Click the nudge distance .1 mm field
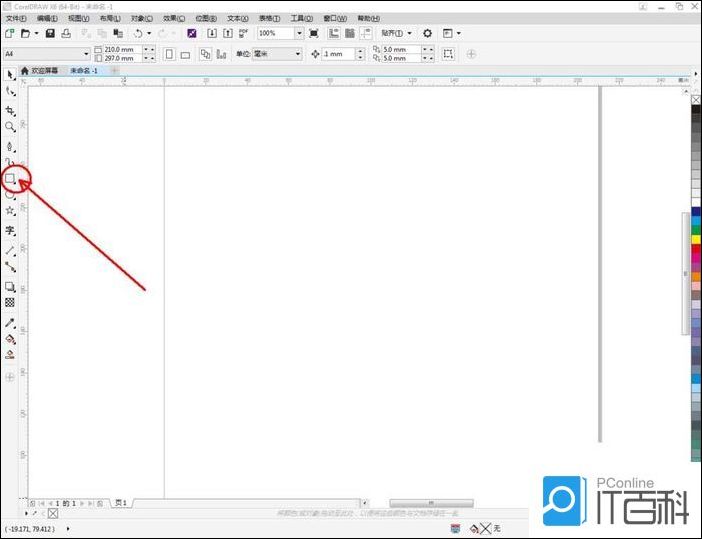 click(339, 54)
